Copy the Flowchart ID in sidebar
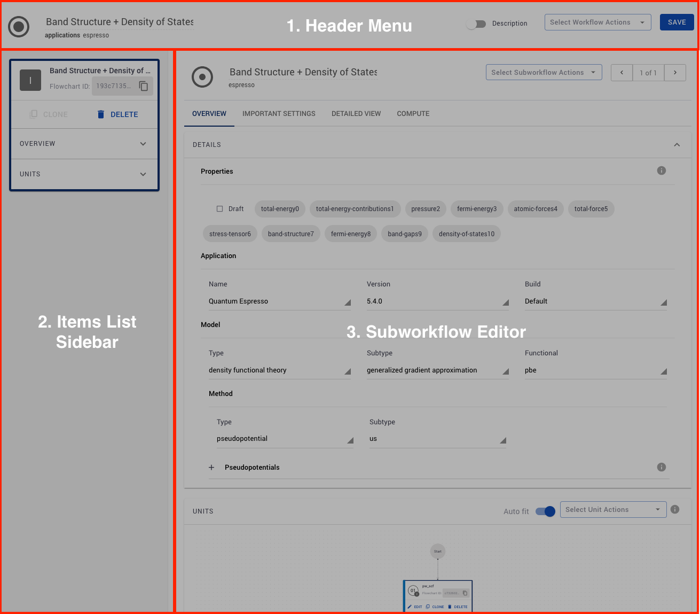The image size is (700, 614). tap(144, 86)
